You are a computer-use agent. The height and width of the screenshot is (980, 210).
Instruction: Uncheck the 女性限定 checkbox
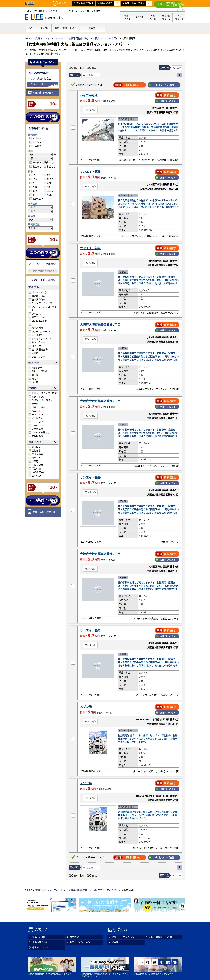30,450
